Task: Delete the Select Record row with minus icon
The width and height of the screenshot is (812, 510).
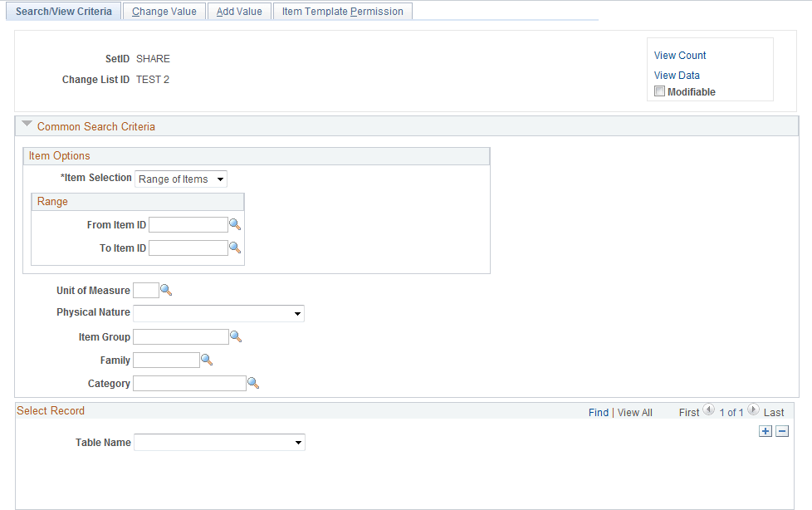Action: [781, 431]
